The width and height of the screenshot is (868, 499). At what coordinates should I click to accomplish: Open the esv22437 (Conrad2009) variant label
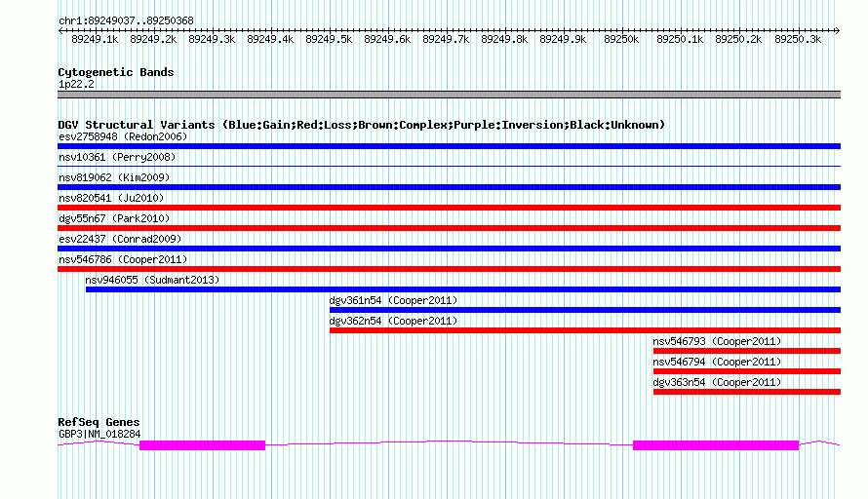click(120, 239)
